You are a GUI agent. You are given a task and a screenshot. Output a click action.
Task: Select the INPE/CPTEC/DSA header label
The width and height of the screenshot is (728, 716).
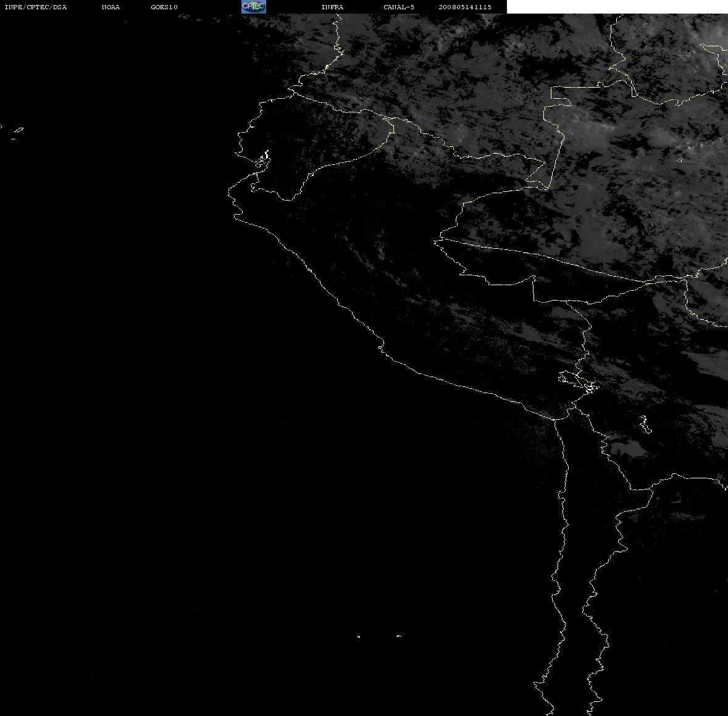[36, 7]
